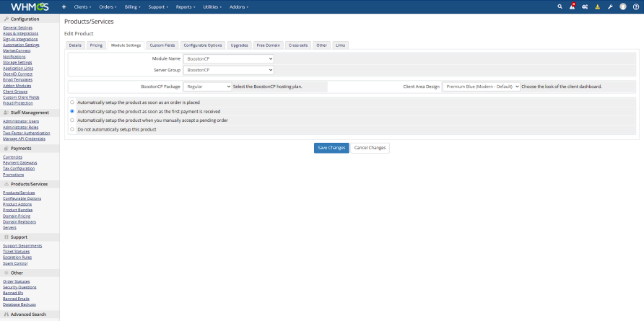Open the Module Name dropdown
This screenshot has width=644, height=321.
point(228,58)
